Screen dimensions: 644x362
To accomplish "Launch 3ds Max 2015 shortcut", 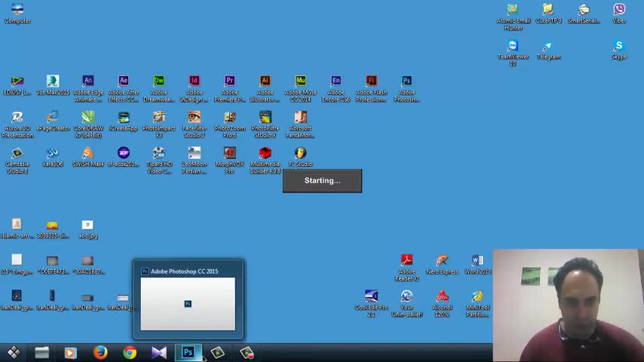I will pyautogui.click(x=53, y=85).
